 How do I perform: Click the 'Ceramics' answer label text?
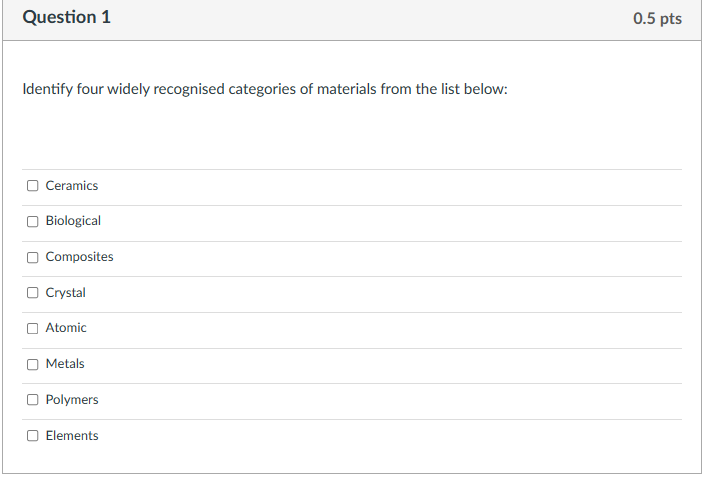click(72, 186)
